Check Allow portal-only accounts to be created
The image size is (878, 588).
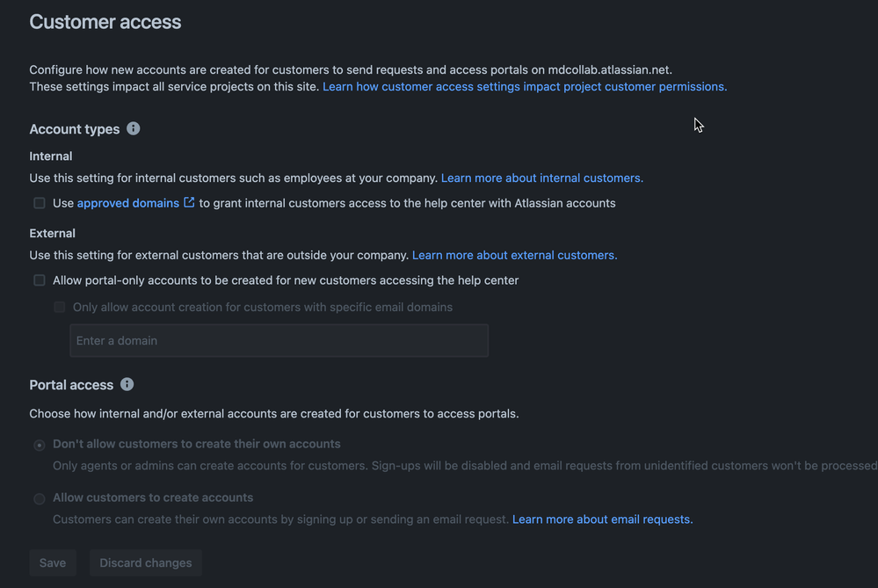40,280
